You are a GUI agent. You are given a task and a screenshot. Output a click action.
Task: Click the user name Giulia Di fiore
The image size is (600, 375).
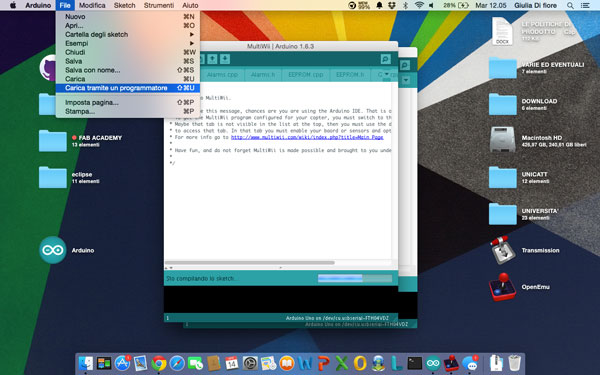tap(535, 5)
